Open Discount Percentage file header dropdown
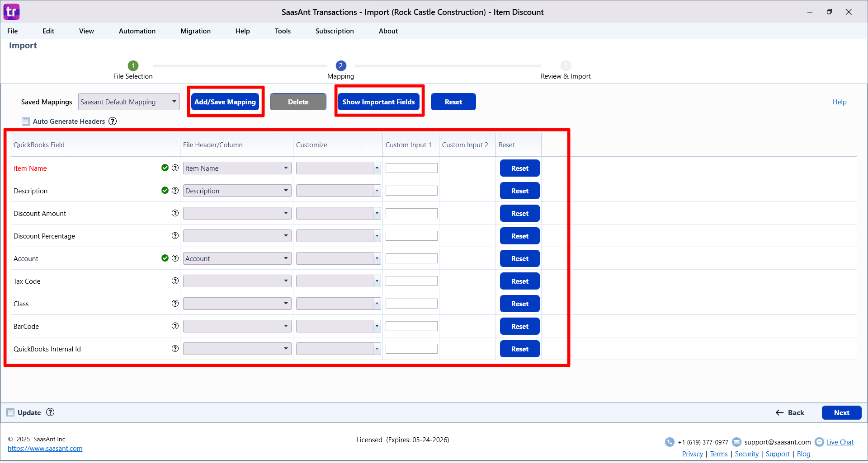The image size is (868, 463). pyautogui.click(x=237, y=236)
